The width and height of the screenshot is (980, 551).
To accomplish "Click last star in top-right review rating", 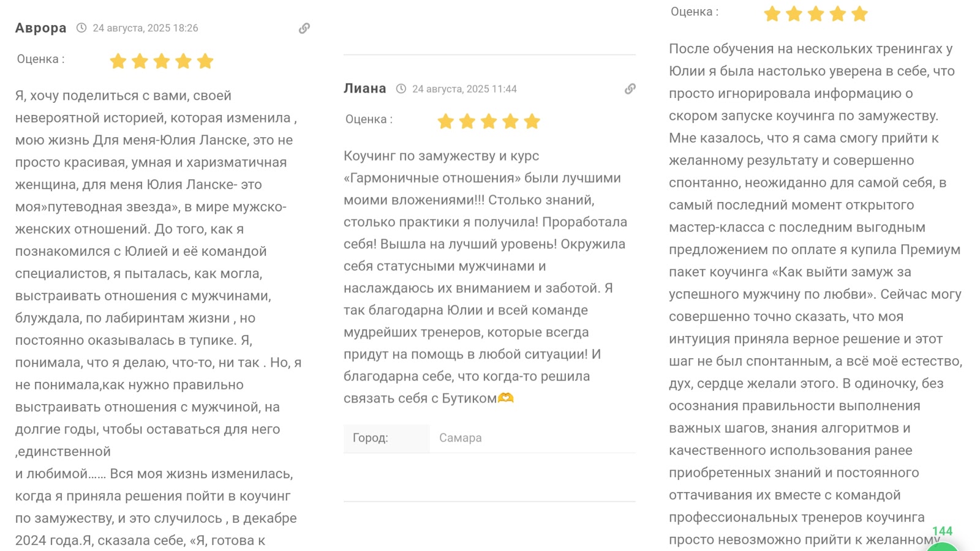I will (859, 14).
